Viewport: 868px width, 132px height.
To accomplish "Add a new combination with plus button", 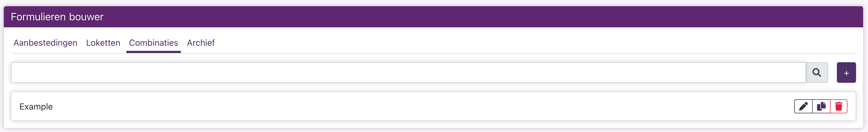I will tap(846, 72).
